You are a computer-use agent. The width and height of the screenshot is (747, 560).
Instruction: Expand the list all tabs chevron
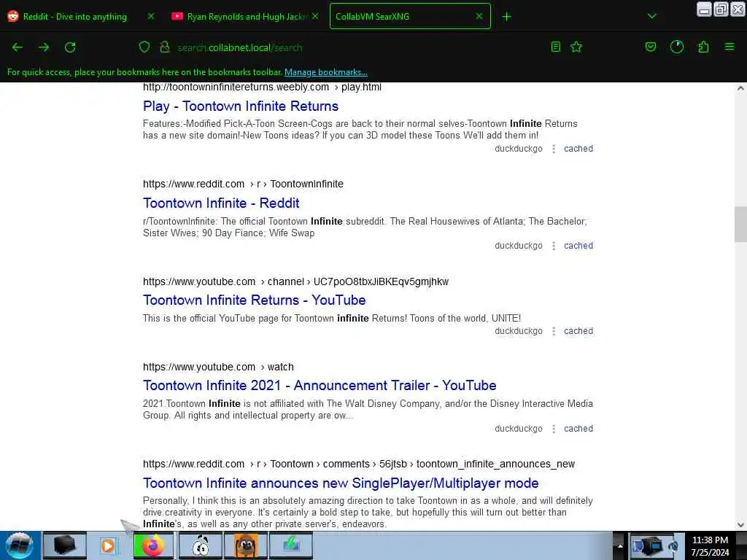(651, 16)
